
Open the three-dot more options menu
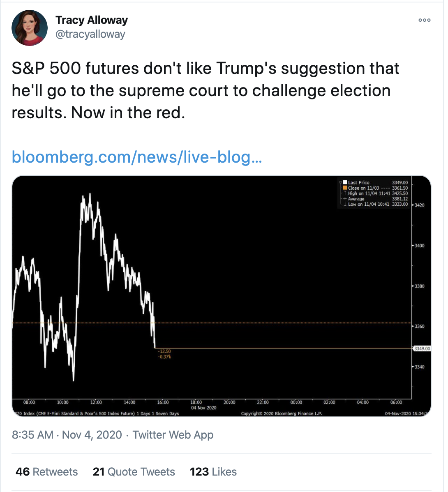[424, 20]
